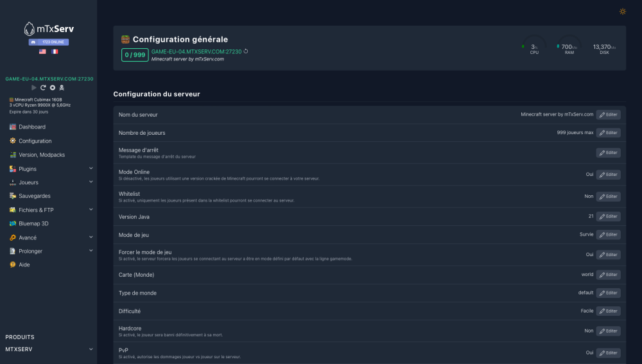Click the server start (play) icon
This screenshot has height=364, width=642.
34,87
